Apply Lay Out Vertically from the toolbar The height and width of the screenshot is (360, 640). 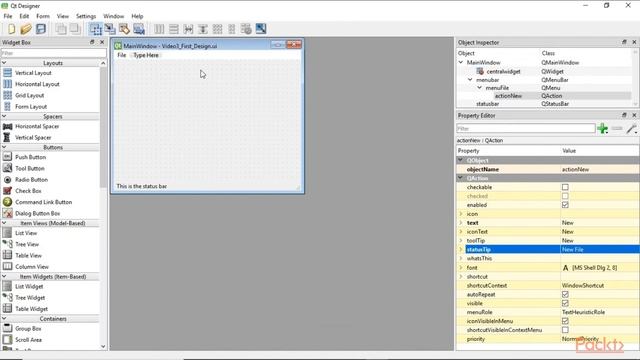point(173,29)
